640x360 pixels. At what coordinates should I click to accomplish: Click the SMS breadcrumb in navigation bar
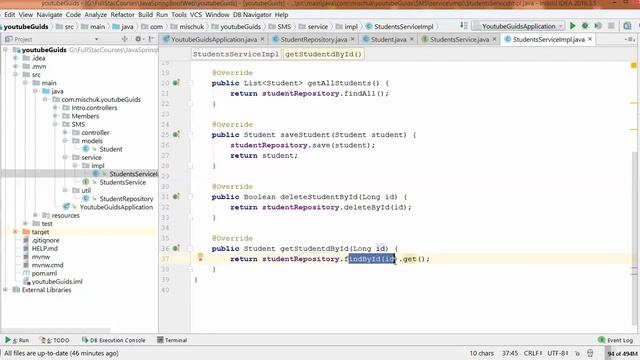(x=284, y=27)
